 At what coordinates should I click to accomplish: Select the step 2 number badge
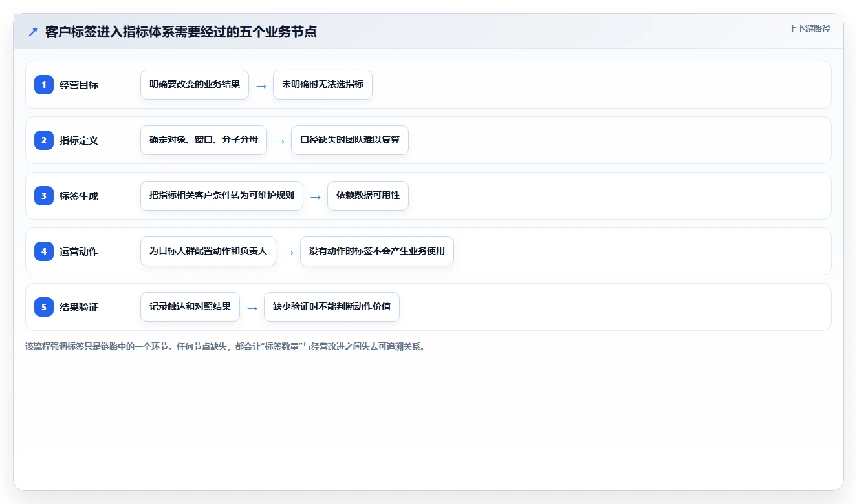click(x=44, y=140)
